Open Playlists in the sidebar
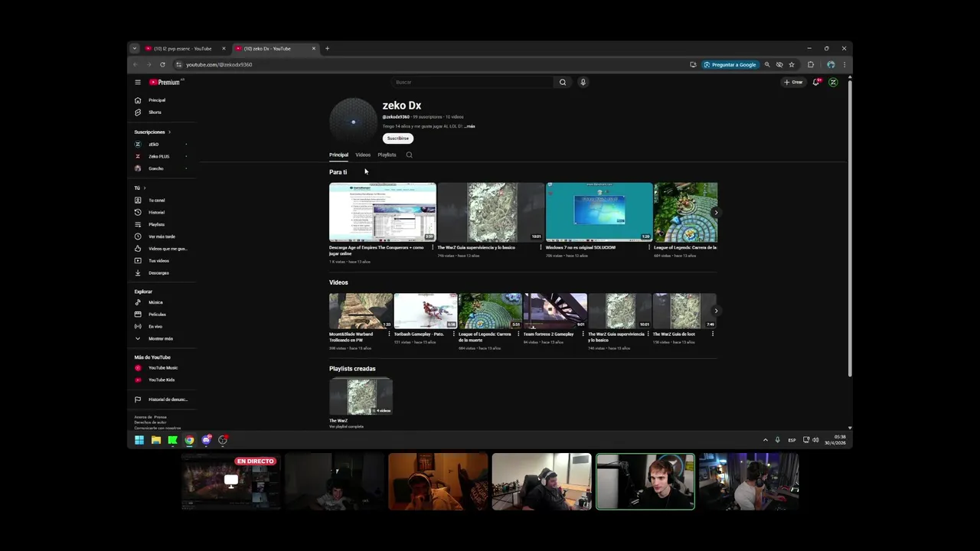The image size is (980, 551). click(156, 224)
